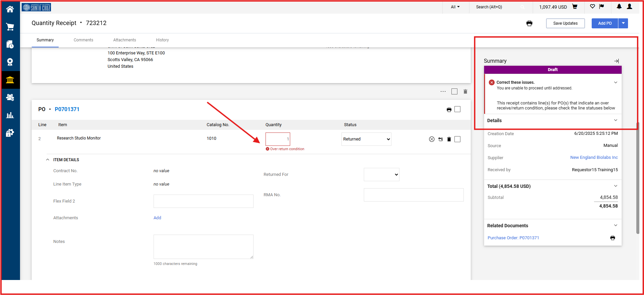Open the New England Biolabs Inc link
This screenshot has height=295, width=644.
pos(594,158)
